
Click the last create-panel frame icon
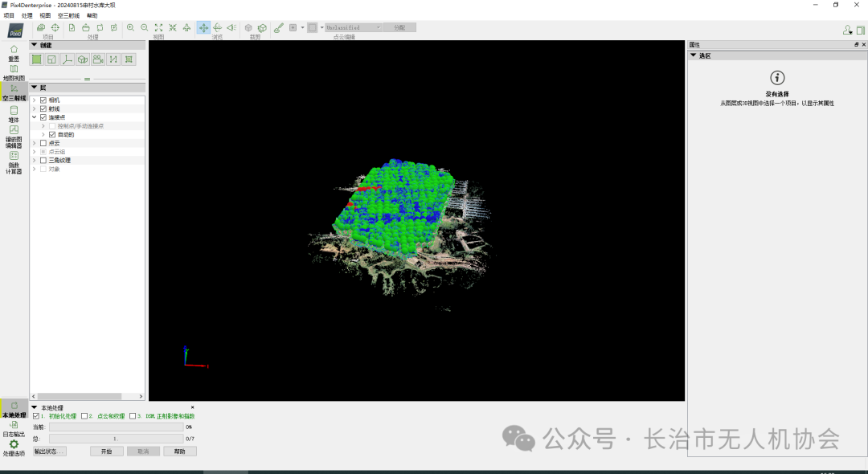(129, 59)
